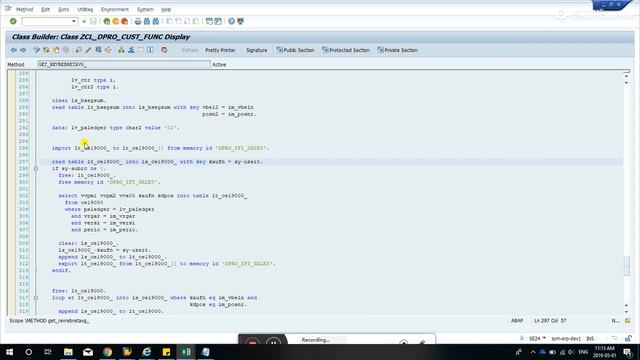Screen dimensions: 640x360
Task: Click the Active/Inactive switch icon
Action: tap(46, 50)
